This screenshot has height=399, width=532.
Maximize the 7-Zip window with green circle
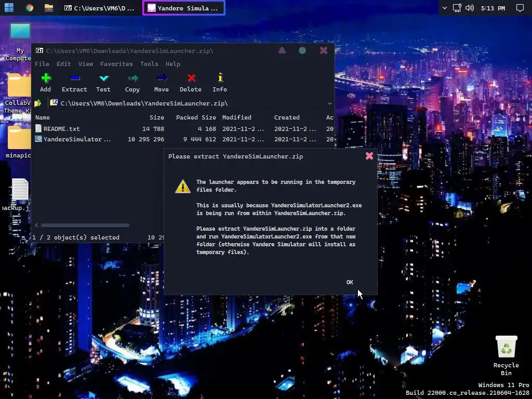pos(302,50)
